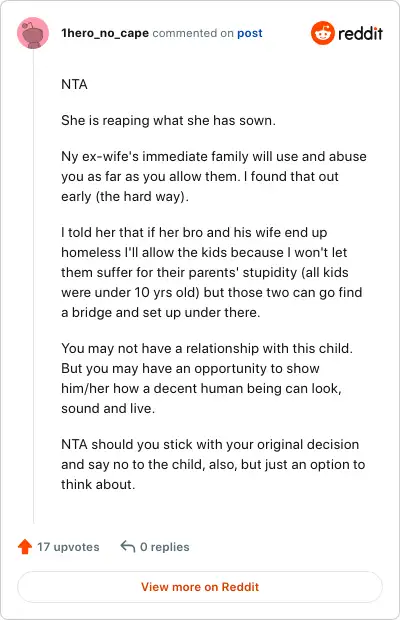Viewport: 400px width, 620px height.
Task: Click the "a bridge and set up under there" line
Action: [160, 312]
